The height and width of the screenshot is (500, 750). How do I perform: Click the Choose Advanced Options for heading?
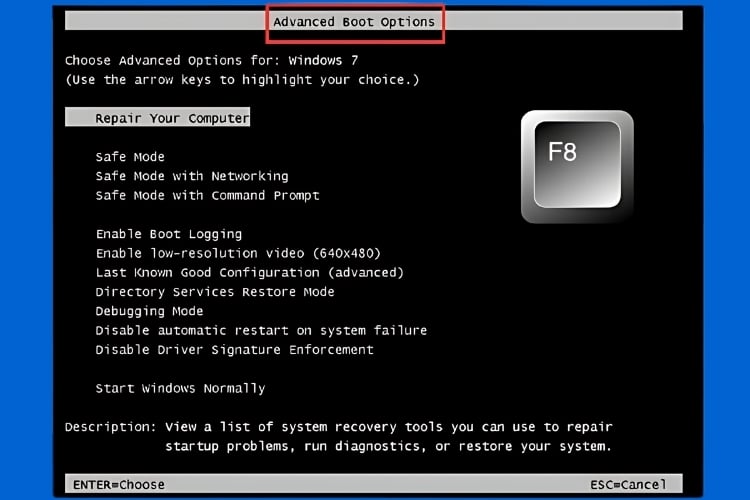(x=175, y=60)
